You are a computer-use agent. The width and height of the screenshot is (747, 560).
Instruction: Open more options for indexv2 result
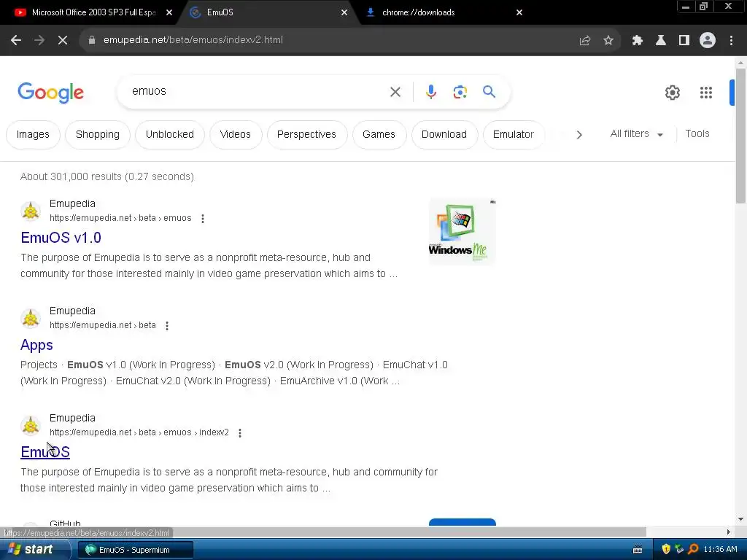click(239, 433)
